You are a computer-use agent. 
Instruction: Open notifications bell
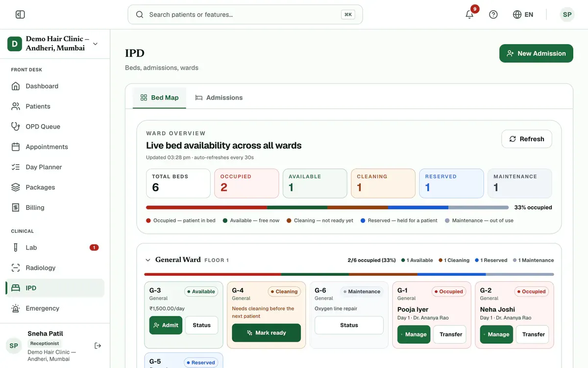pos(469,14)
